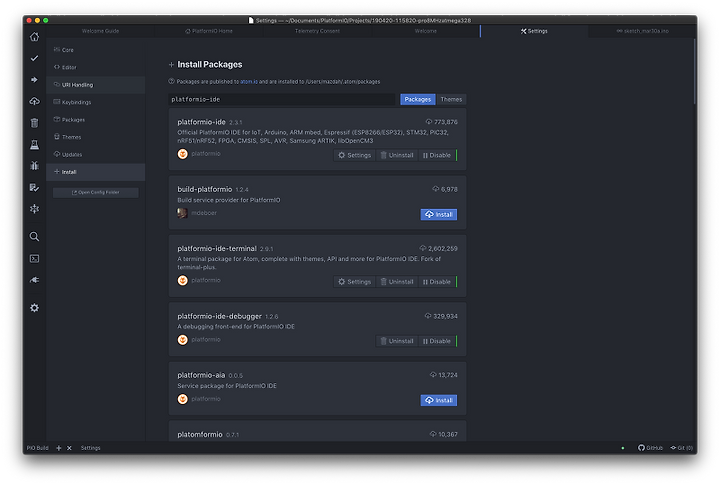Click the package search input field
The width and height of the screenshot is (720, 485).
(x=281, y=100)
